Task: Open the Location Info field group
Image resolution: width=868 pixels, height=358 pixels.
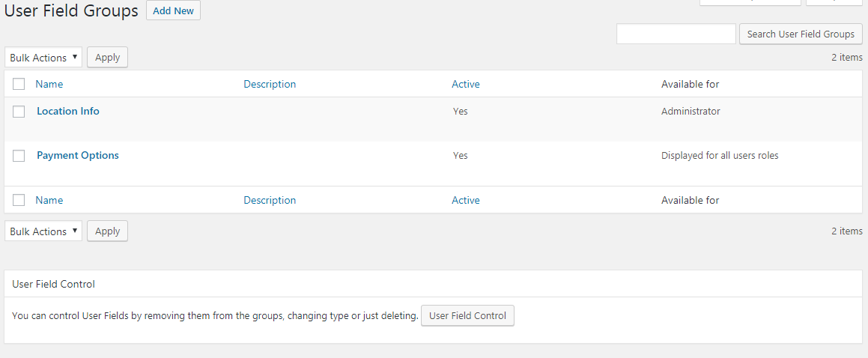Action: (68, 111)
